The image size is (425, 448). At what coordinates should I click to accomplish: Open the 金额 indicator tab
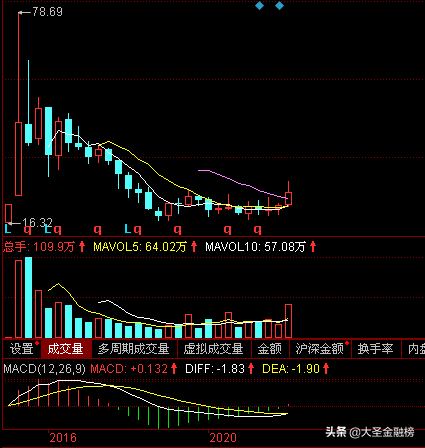[x=270, y=349]
